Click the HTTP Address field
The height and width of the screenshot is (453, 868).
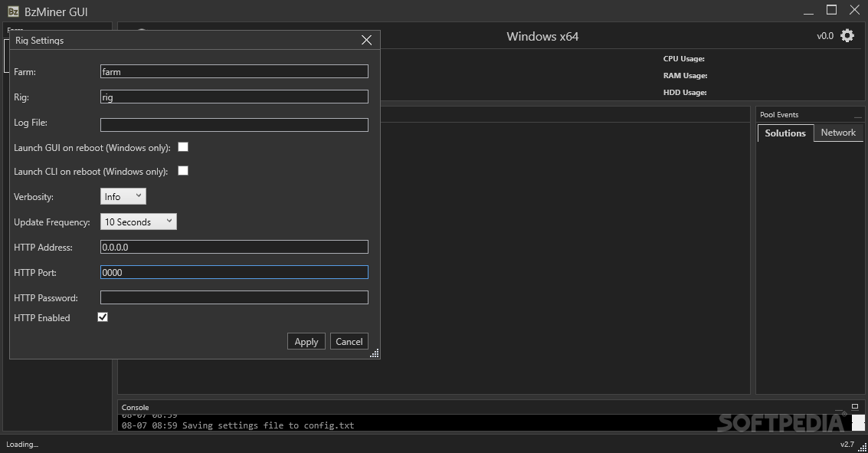click(x=234, y=247)
